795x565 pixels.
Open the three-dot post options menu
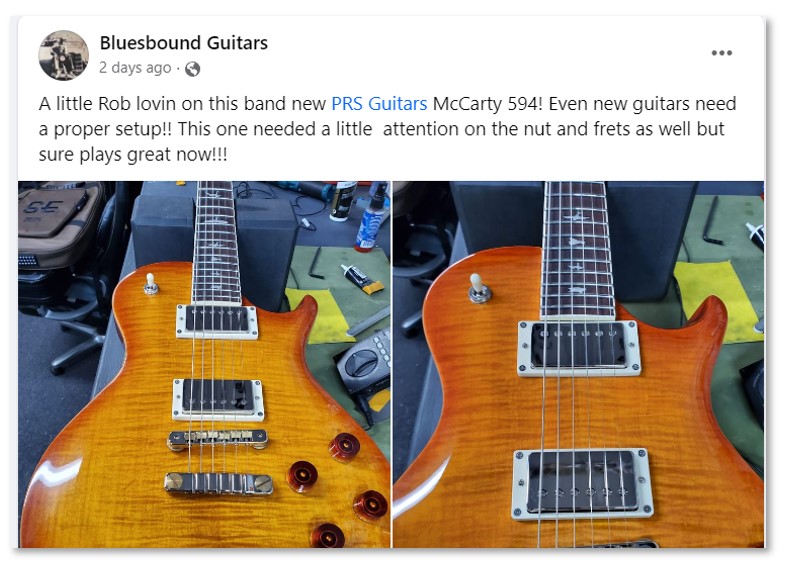(721, 53)
